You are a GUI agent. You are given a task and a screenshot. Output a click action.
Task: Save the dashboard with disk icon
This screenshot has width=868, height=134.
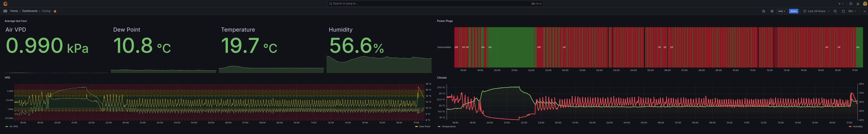[764, 11]
